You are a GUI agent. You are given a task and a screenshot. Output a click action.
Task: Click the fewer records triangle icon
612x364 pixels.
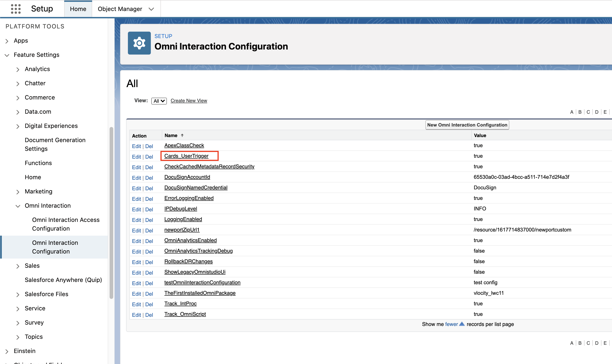click(x=462, y=324)
